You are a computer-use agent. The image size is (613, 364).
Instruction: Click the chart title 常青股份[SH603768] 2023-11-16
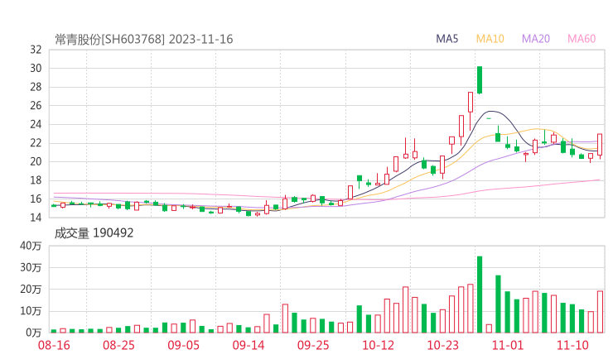point(144,40)
